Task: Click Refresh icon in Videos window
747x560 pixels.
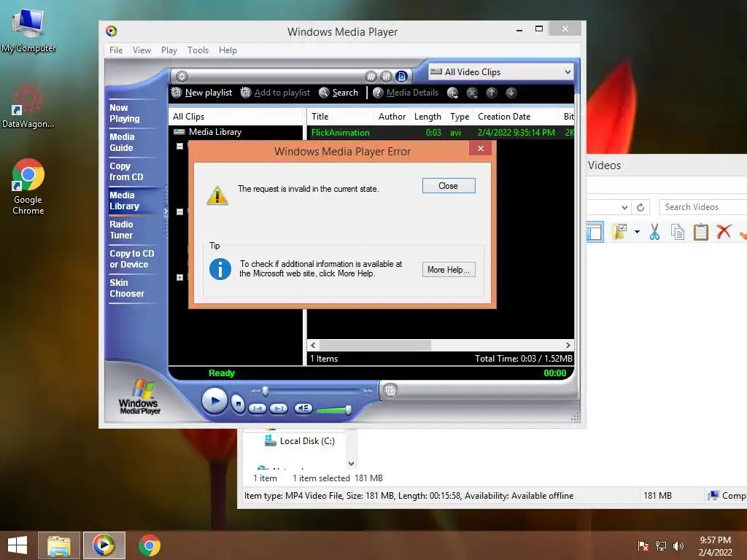Action: tap(640, 207)
